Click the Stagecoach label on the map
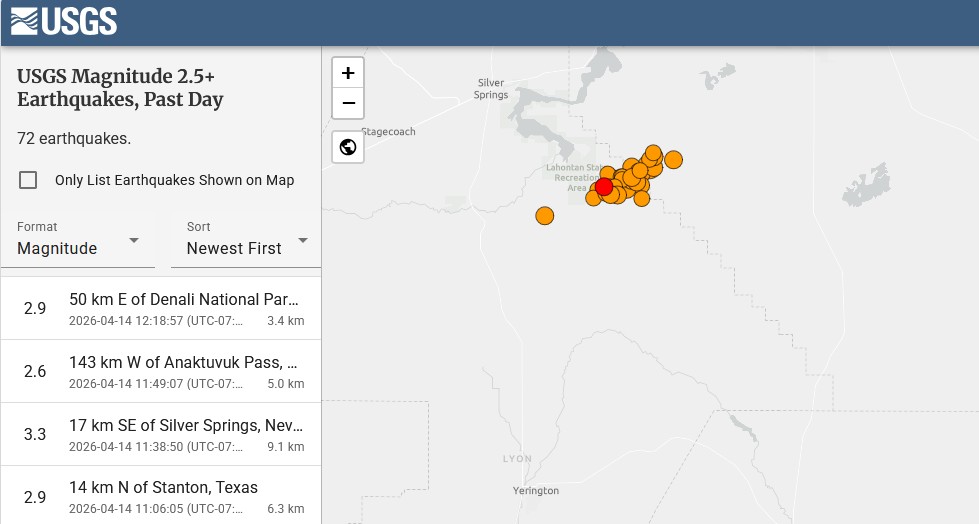Image resolution: width=979 pixels, height=524 pixels. pos(388,131)
